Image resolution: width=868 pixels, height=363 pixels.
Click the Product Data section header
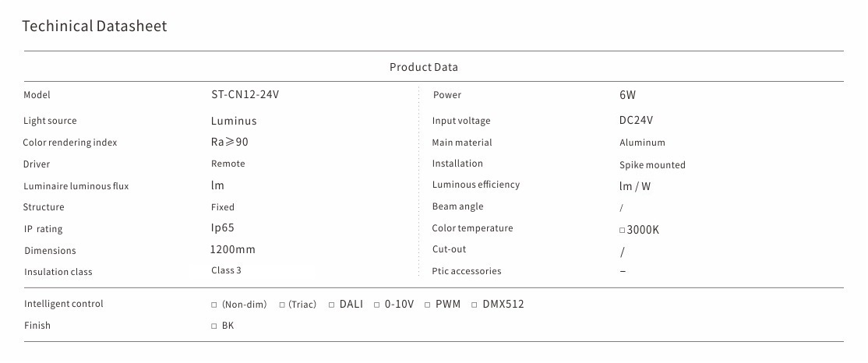coord(423,67)
